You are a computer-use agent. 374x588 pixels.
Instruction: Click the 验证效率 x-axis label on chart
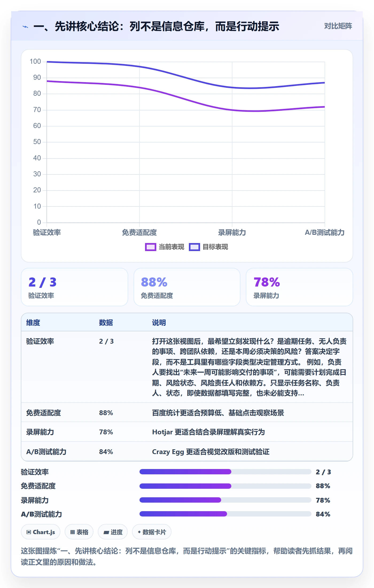point(47,232)
